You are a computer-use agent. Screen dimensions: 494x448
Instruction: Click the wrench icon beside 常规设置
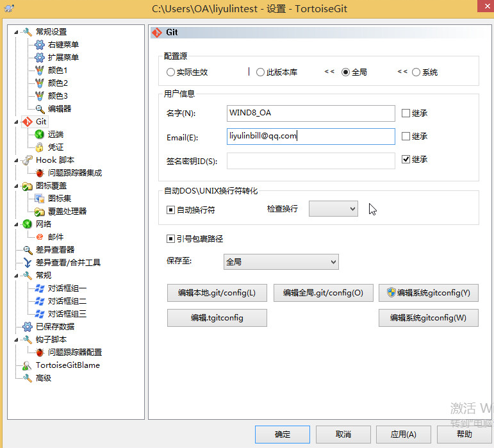pos(28,32)
